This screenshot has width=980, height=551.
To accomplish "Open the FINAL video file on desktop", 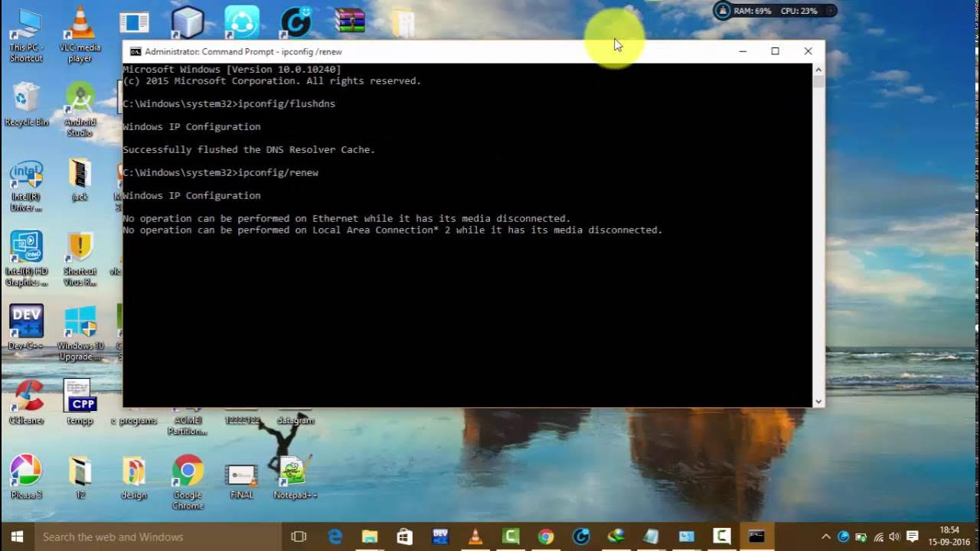I will 241,481.
